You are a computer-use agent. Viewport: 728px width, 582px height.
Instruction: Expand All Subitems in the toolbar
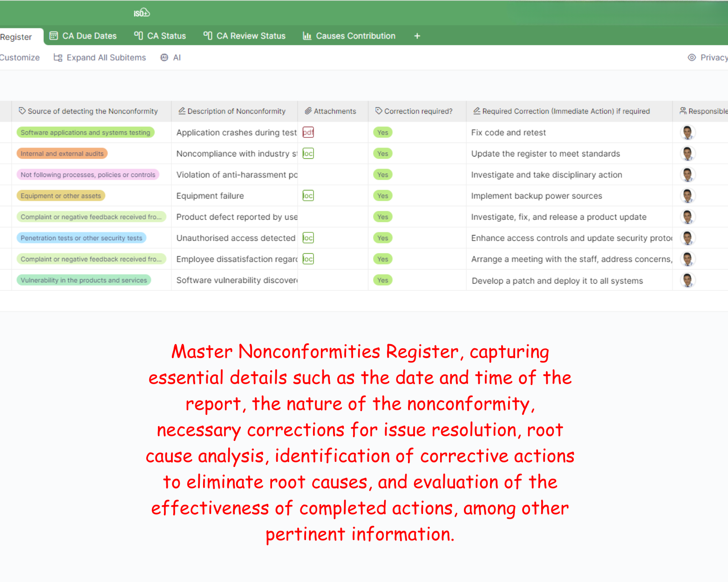[100, 57]
